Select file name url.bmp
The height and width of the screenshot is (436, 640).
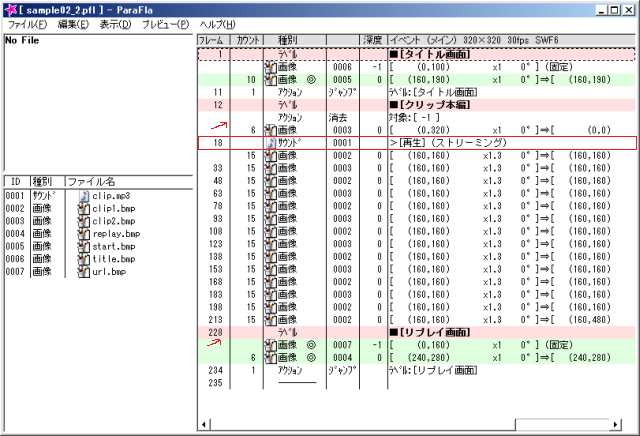tap(109, 272)
